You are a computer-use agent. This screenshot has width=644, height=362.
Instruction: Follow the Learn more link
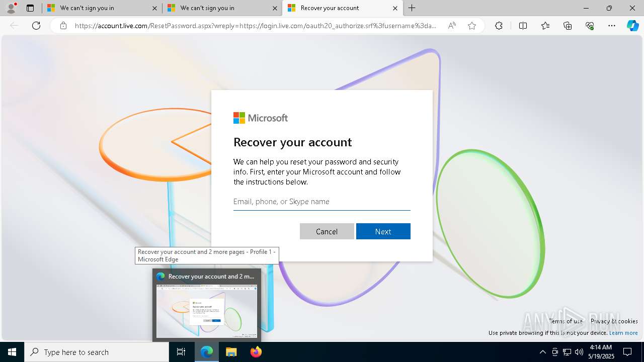pos(623,333)
